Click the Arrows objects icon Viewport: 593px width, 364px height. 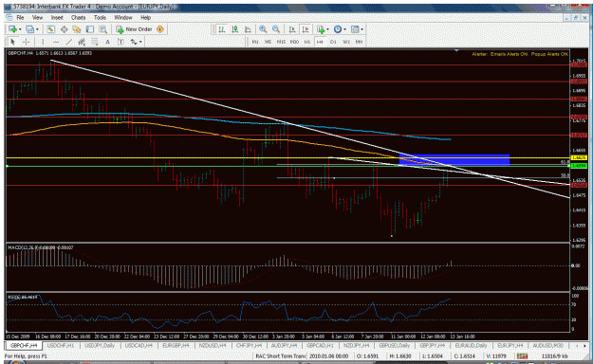point(134,42)
